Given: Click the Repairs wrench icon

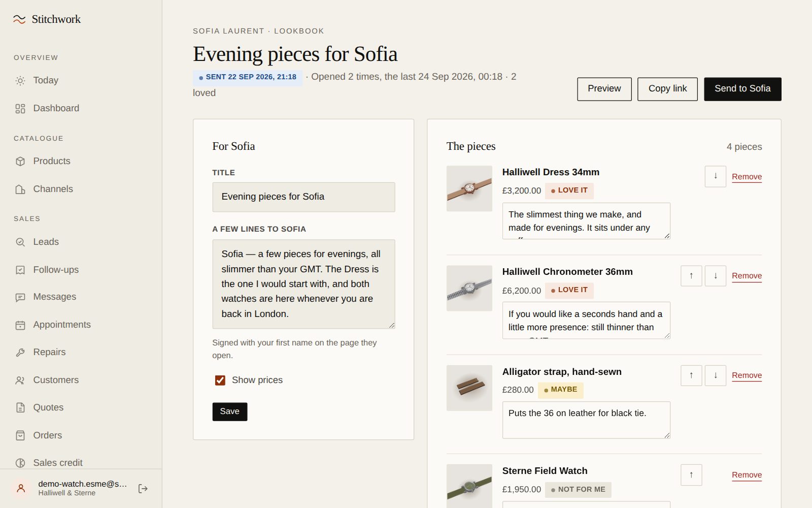Looking at the screenshot, I should tap(20, 353).
